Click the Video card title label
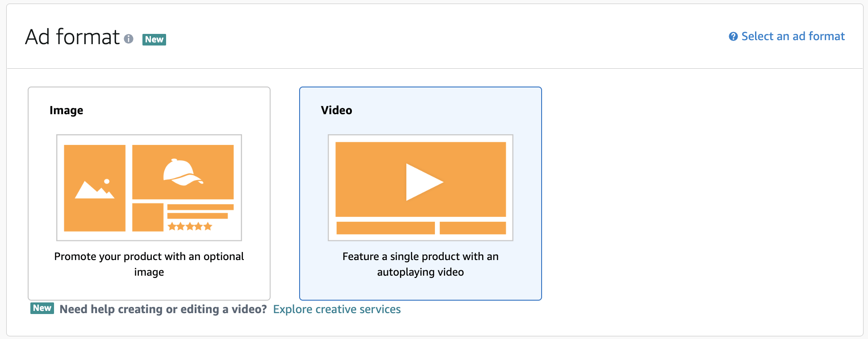The width and height of the screenshot is (868, 339). (336, 110)
